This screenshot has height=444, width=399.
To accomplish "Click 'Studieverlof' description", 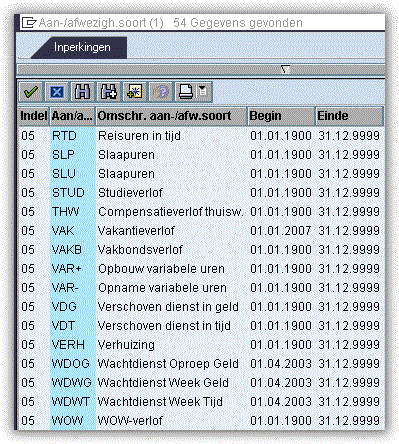I will 130,193.
